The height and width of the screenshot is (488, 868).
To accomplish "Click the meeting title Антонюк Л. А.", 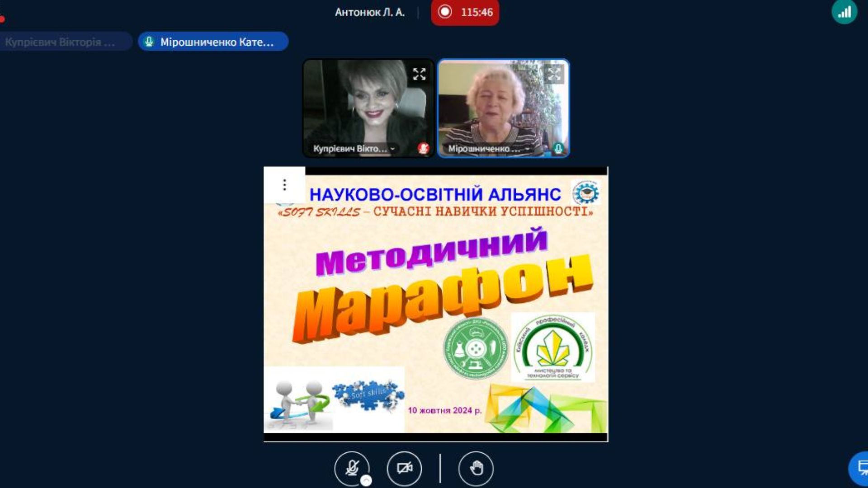I will (x=369, y=12).
